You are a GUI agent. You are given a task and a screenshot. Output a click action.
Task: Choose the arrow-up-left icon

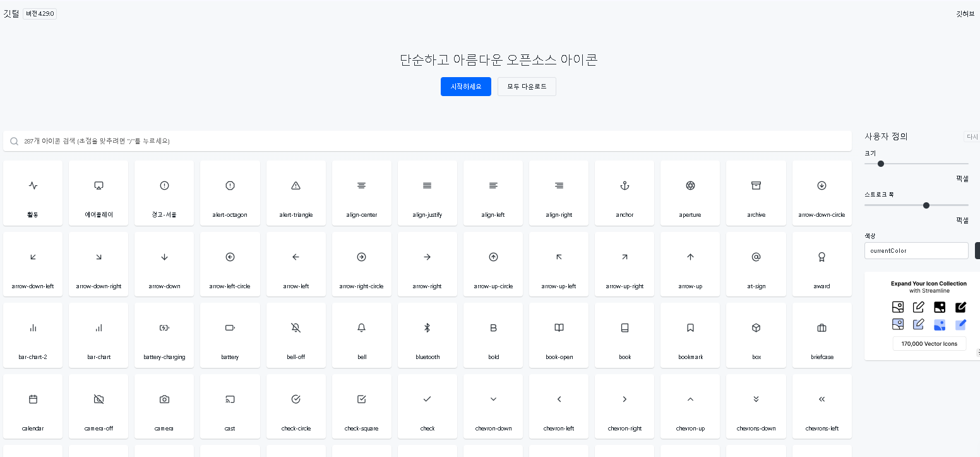tap(559, 264)
